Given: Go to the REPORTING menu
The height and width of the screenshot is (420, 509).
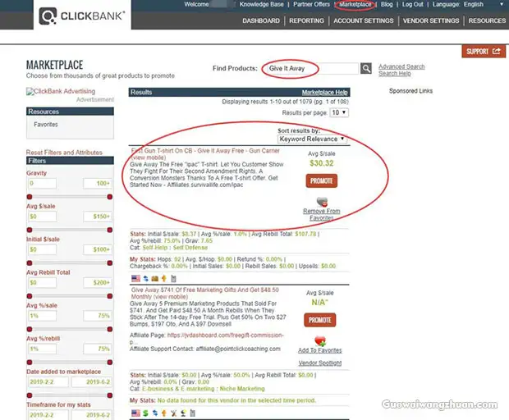Looking at the screenshot, I should (306, 21).
